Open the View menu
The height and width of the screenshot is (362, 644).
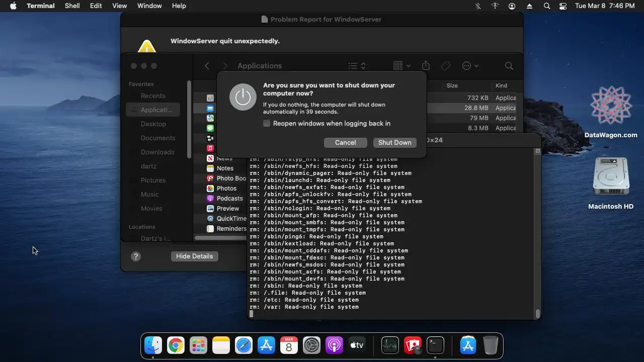coord(119,6)
